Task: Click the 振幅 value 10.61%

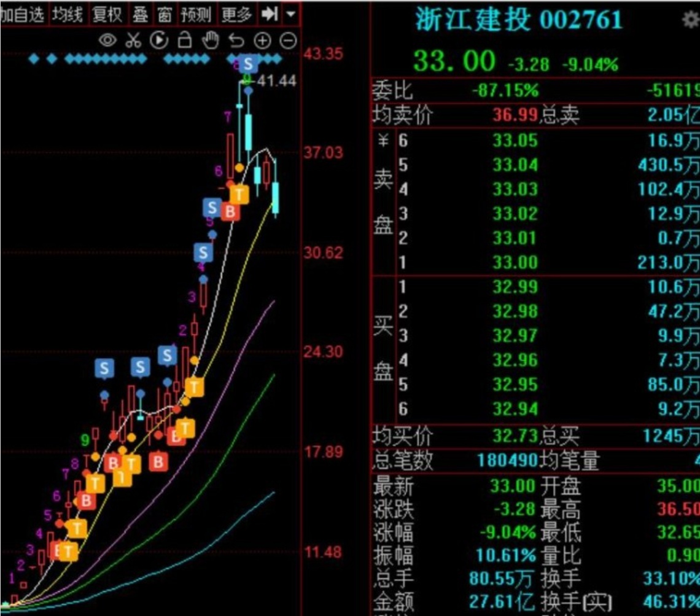Action: point(506,556)
